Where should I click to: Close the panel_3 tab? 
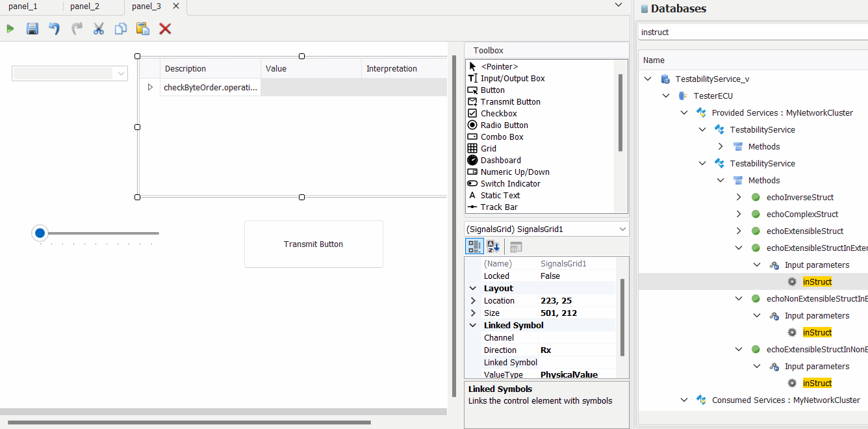[175, 6]
